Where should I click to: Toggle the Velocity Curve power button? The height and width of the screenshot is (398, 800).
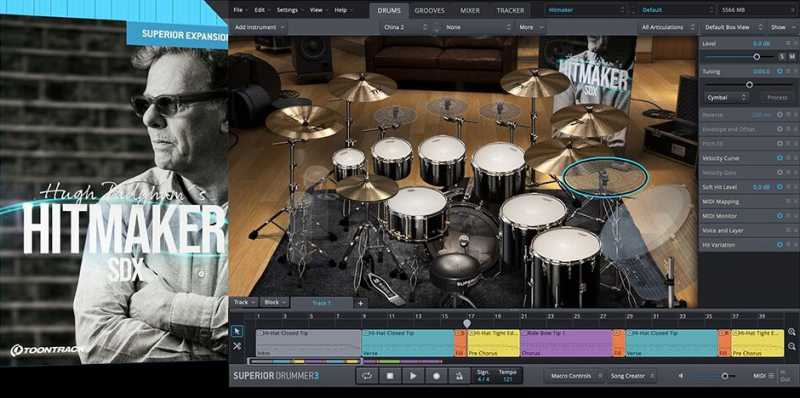point(780,158)
